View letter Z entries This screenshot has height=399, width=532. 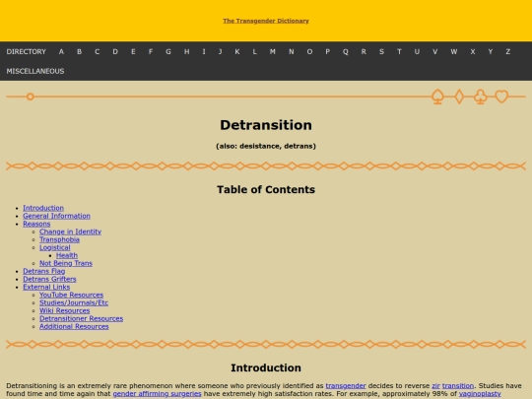click(x=508, y=51)
